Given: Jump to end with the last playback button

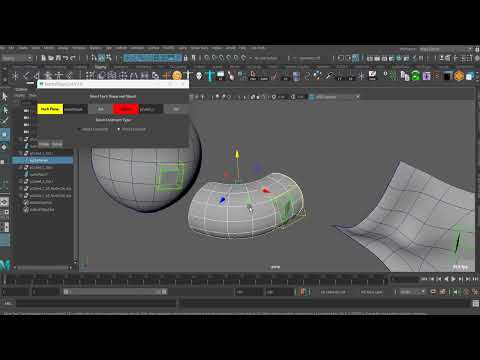Looking at the screenshot, I should click(476, 279).
